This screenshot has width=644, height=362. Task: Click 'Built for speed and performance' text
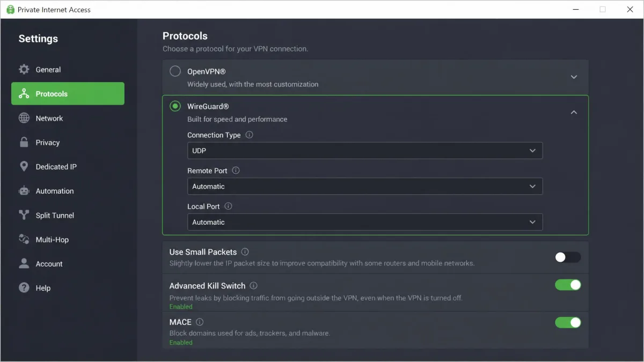pos(237,119)
